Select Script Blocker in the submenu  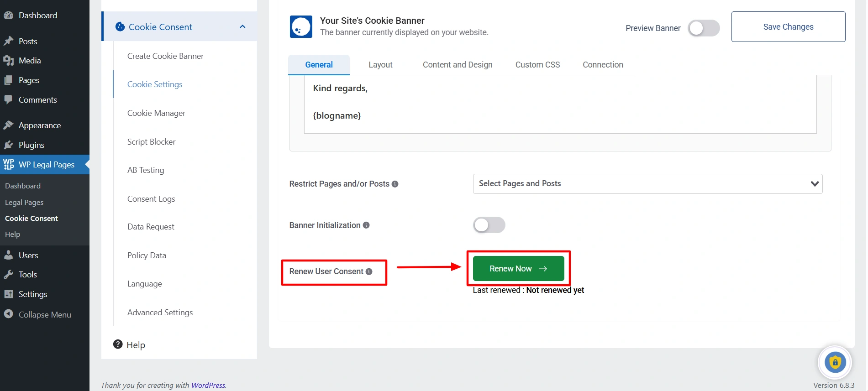coord(151,142)
